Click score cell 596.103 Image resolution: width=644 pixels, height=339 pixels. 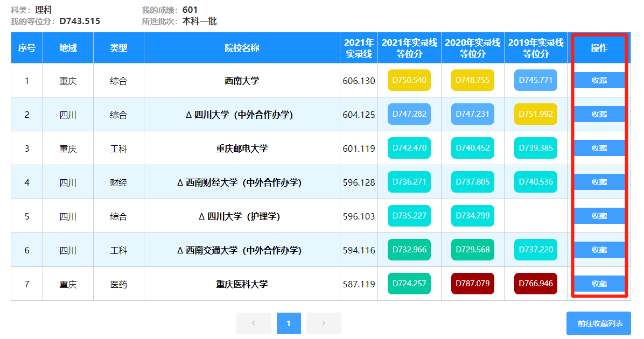[x=359, y=216]
